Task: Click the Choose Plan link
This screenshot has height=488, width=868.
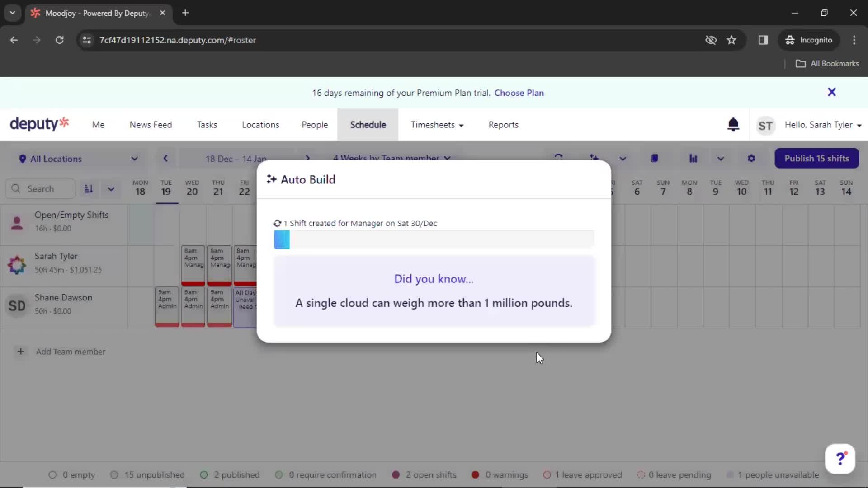Action: 519,92
